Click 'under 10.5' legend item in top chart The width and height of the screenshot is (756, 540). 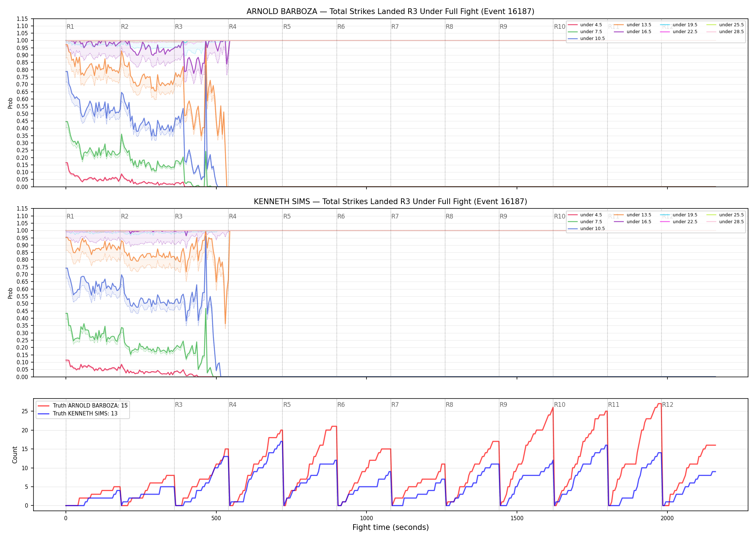586,39
